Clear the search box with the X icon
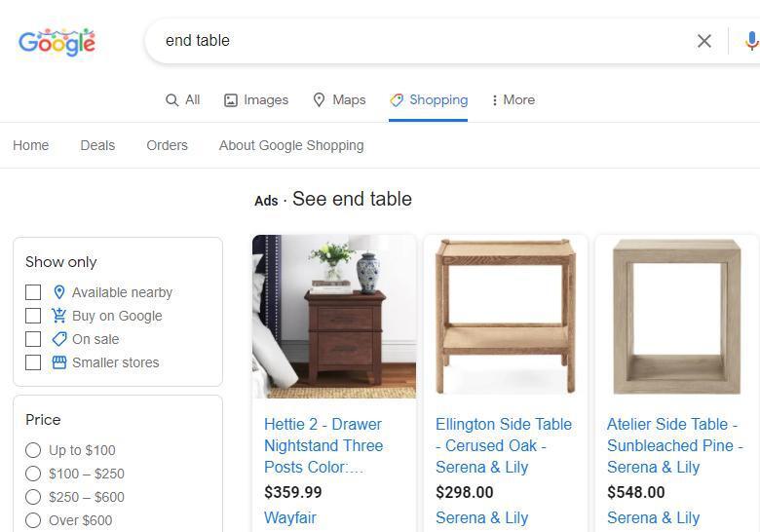The height and width of the screenshot is (532, 760). coord(704,41)
